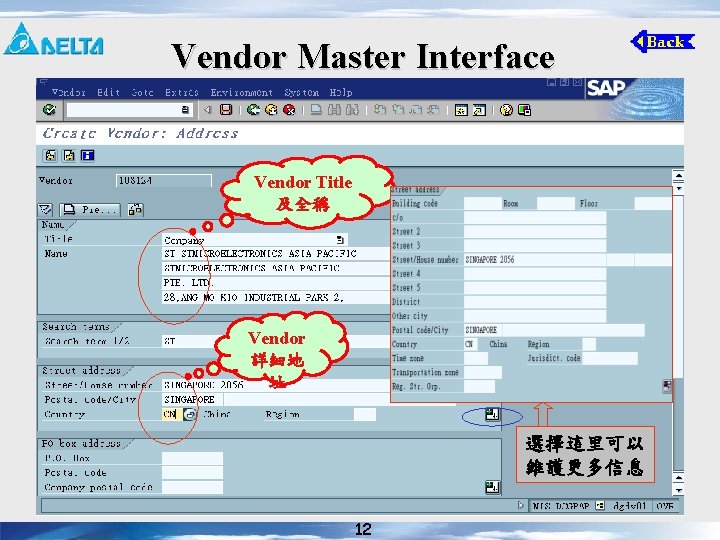The image size is (720, 540).
Task: Click Street/House number field SINGAPORE 2056 in main form
Action: pos(277,384)
